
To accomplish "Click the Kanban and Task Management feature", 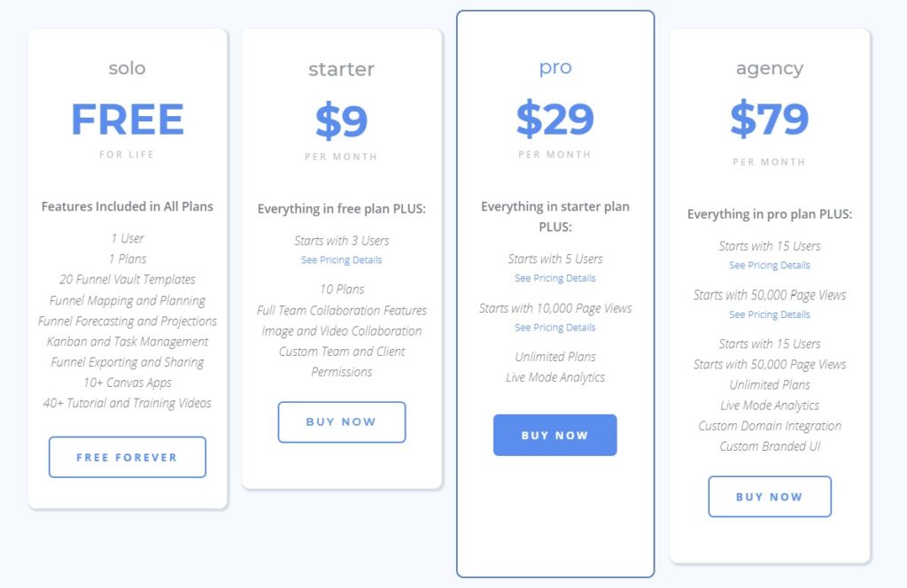I will click(128, 342).
